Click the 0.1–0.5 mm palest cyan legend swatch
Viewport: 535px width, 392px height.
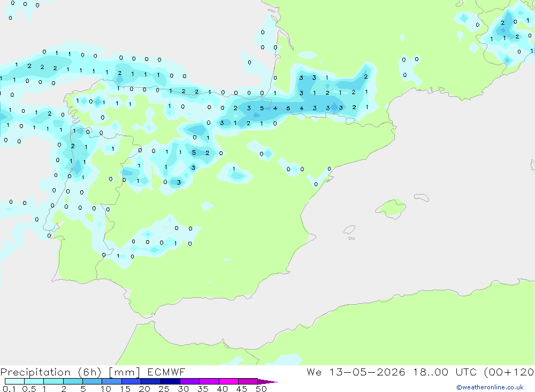click(14, 381)
